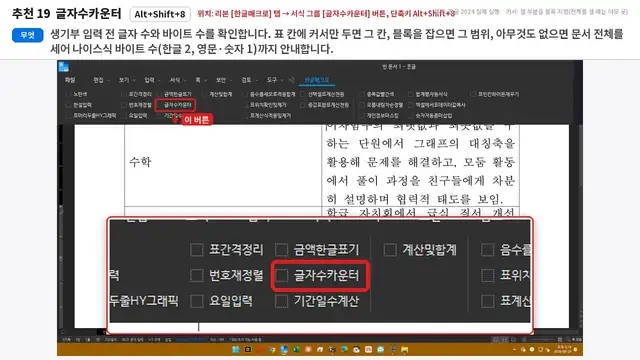Open the 보기 menu

pos(124,80)
